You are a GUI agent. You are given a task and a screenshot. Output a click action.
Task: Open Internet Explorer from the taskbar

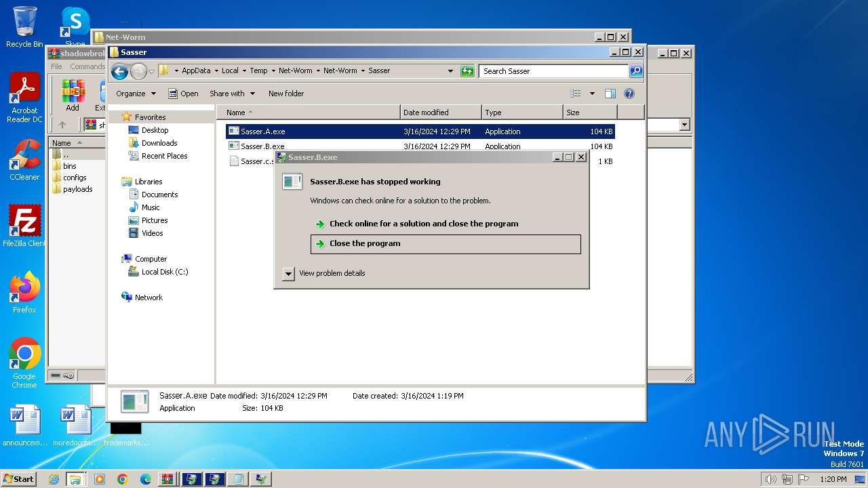tap(54, 479)
